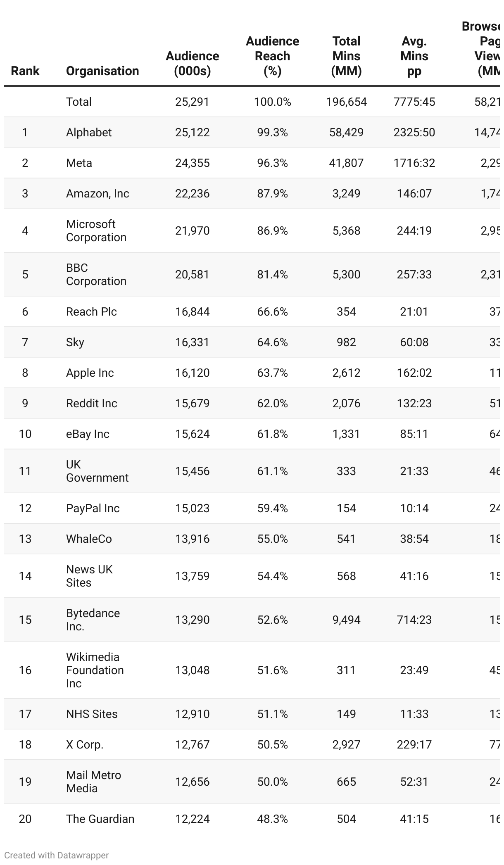This screenshot has height=865, width=504.
Task: Click the Avg. Mins pp header
Action: pyautogui.click(x=414, y=56)
